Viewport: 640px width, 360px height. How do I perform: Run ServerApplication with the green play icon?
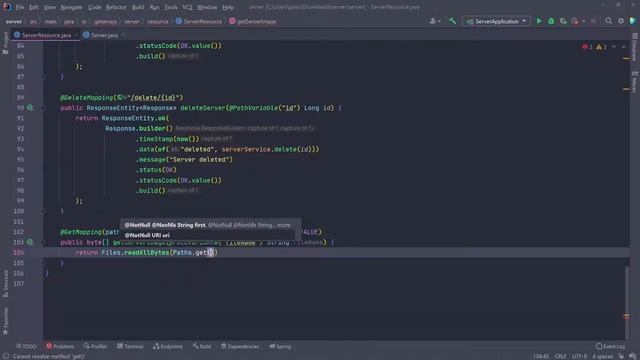click(539, 21)
